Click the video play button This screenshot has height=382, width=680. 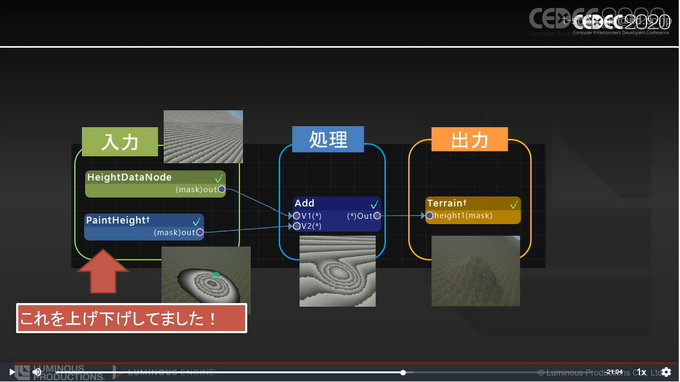12,372
